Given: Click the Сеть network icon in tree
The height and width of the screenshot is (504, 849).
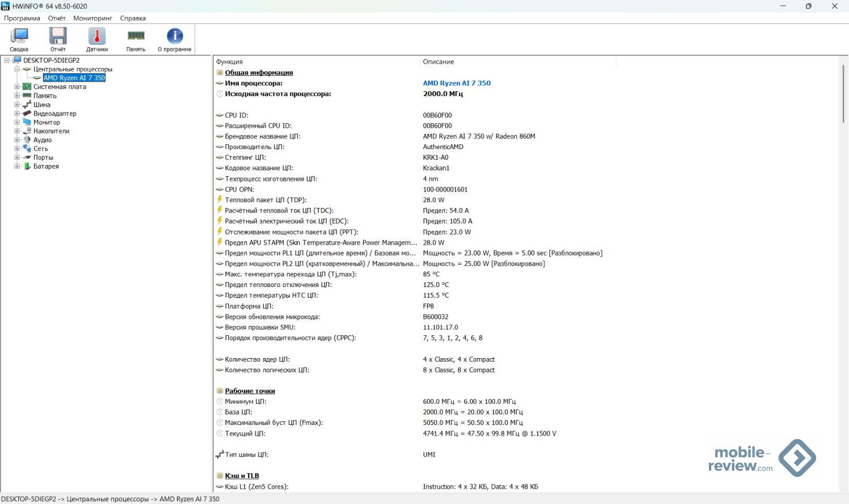Looking at the screenshot, I should [27, 149].
